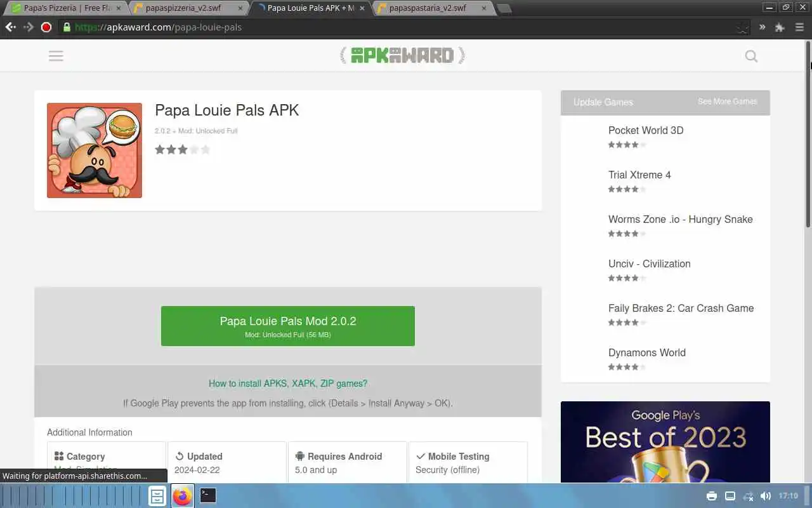Click the '5.0 and up' Android requirement
This screenshot has height=508, width=812.
pos(316,470)
